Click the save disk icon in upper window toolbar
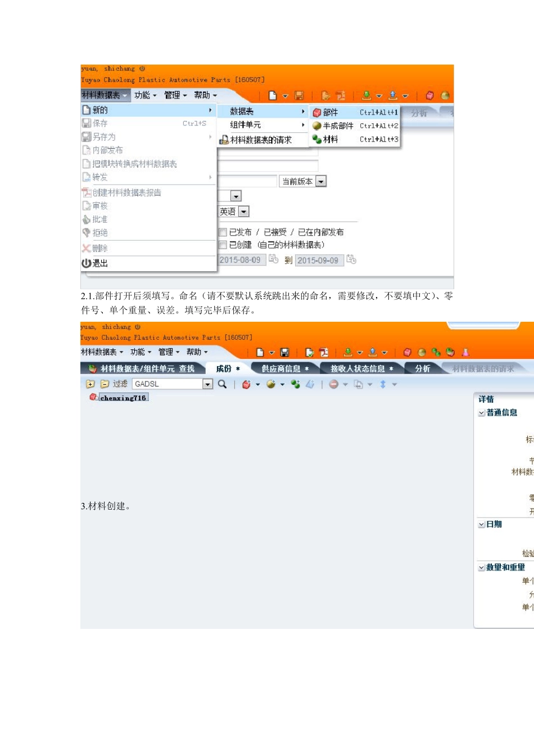Image resolution: width=534 pixels, height=756 pixels. (299, 96)
